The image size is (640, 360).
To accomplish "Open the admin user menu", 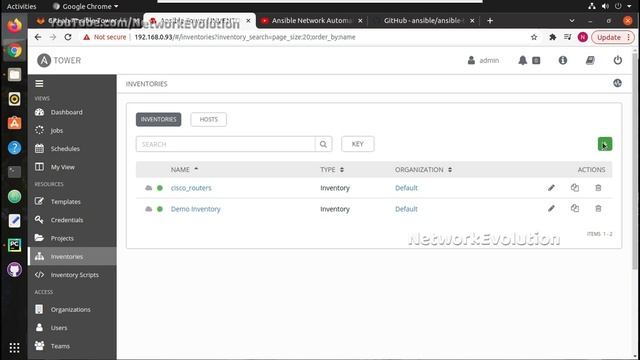I will pos(483,60).
